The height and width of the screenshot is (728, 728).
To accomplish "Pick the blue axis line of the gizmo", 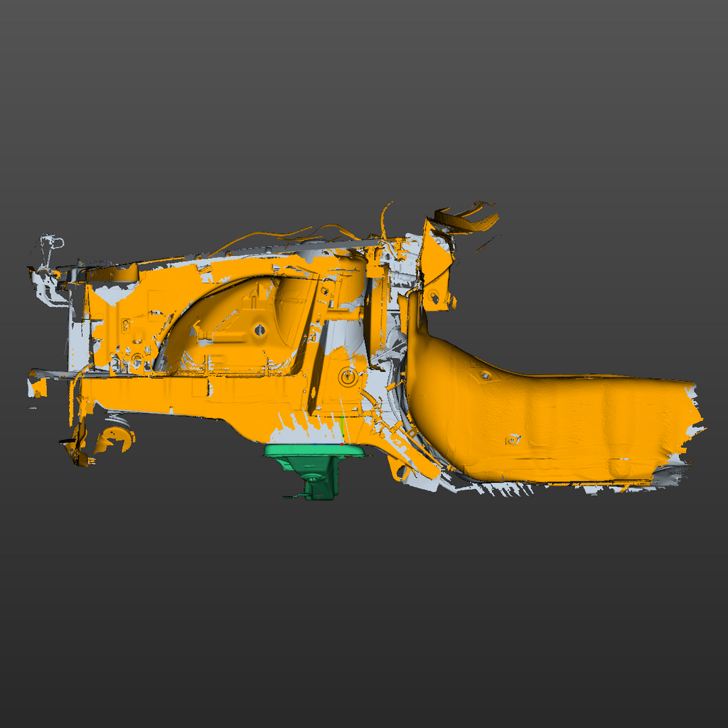I will tap(326, 444).
